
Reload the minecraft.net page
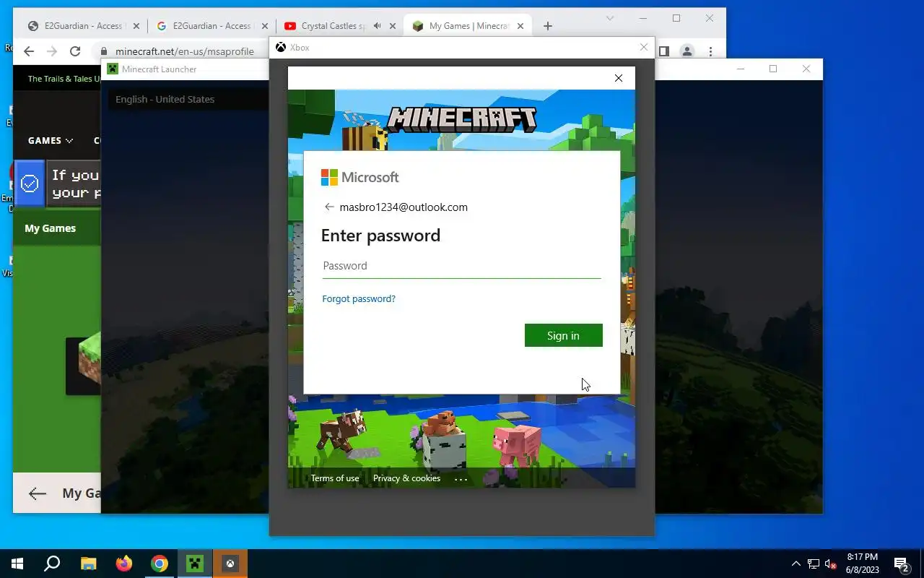pyautogui.click(x=75, y=51)
